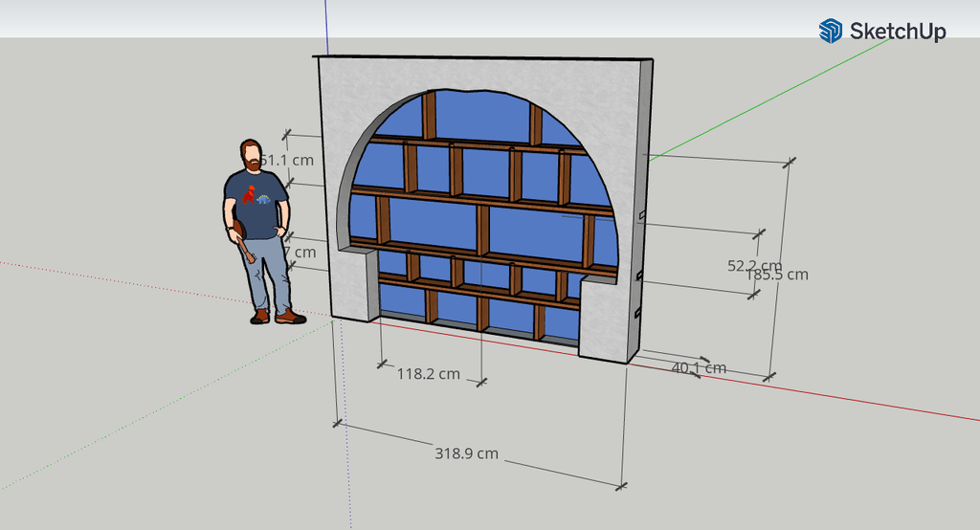The image size is (980, 530).
Task: Select the right gray pillar of the arch
Action: (602, 320)
